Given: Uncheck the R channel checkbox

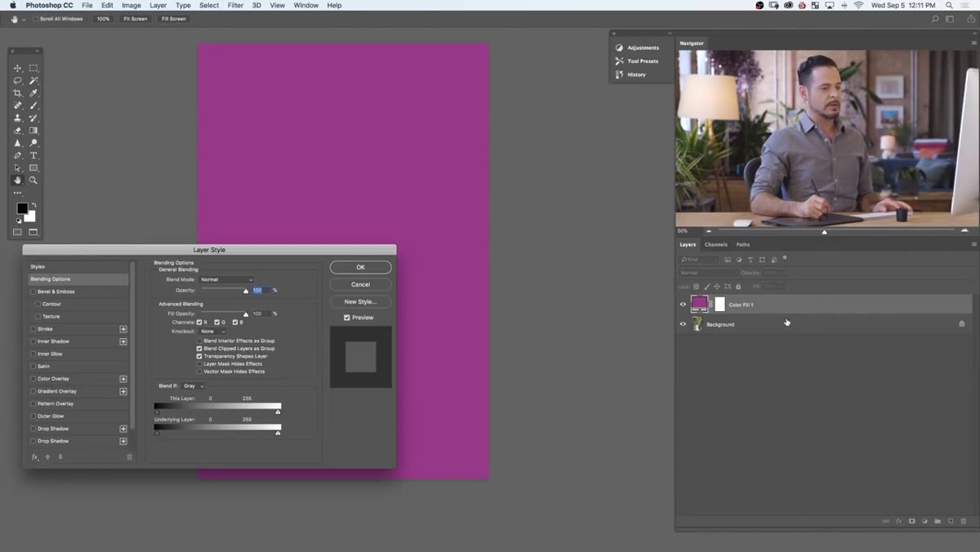Looking at the screenshot, I should click(199, 323).
